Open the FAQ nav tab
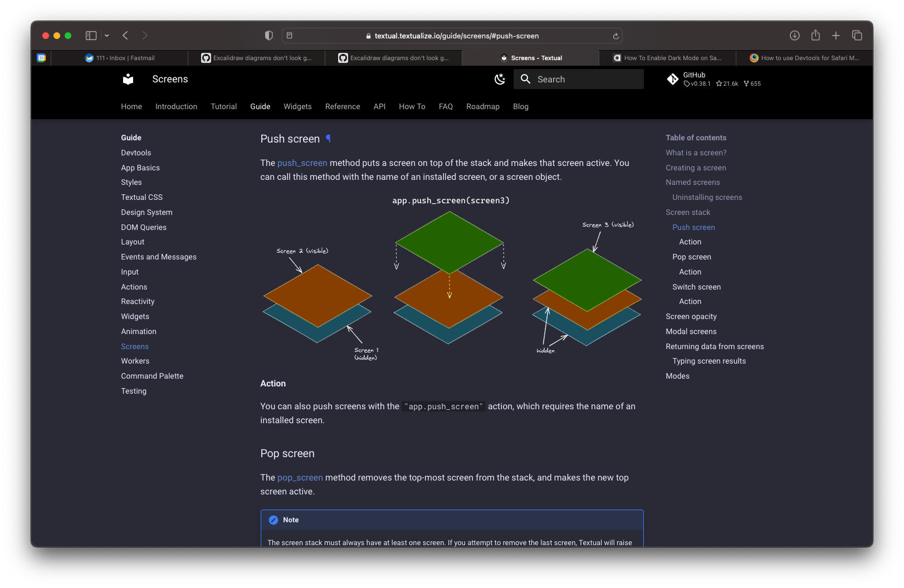The height and width of the screenshot is (588, 904). [x=446, y=106]
